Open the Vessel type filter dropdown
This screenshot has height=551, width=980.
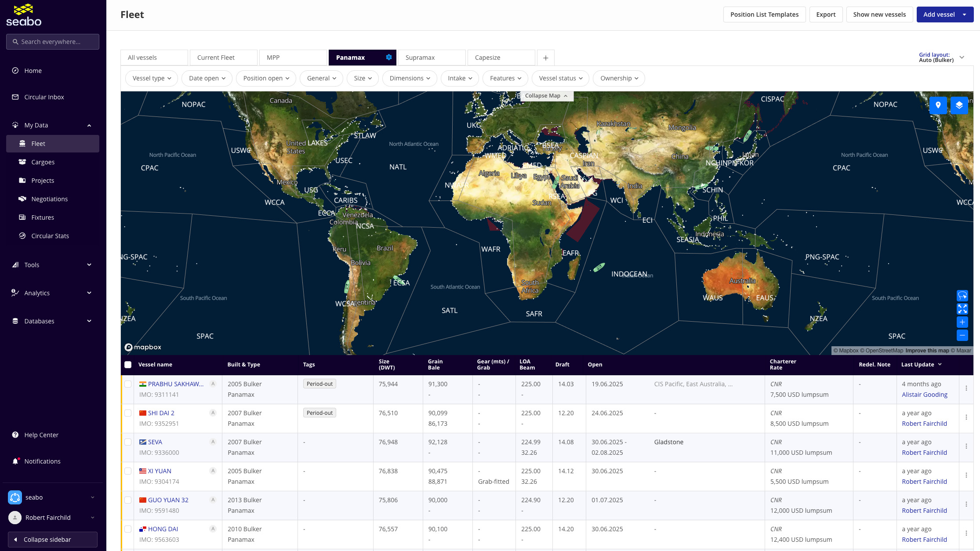pyautogui.click(x=152, y=78)
